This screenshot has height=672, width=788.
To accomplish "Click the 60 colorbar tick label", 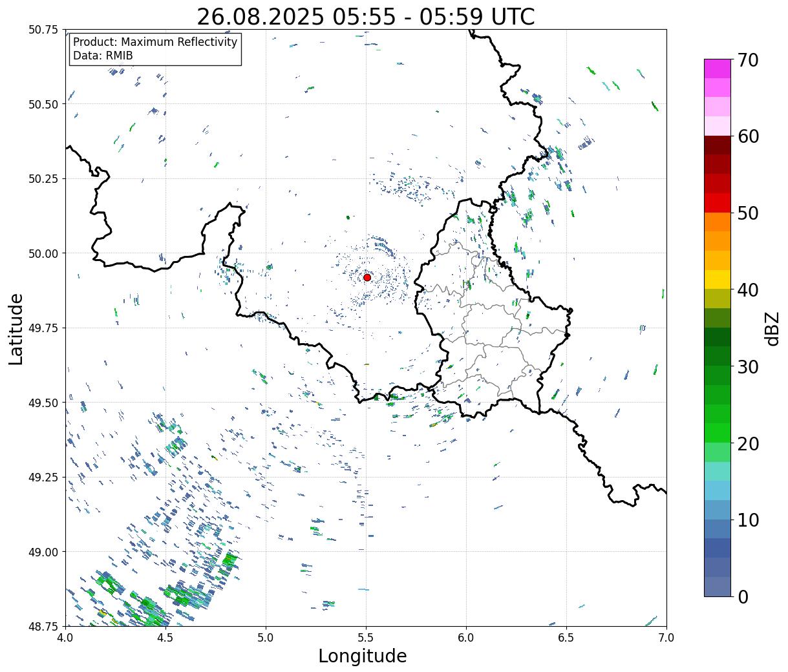I will pos(748,136).
